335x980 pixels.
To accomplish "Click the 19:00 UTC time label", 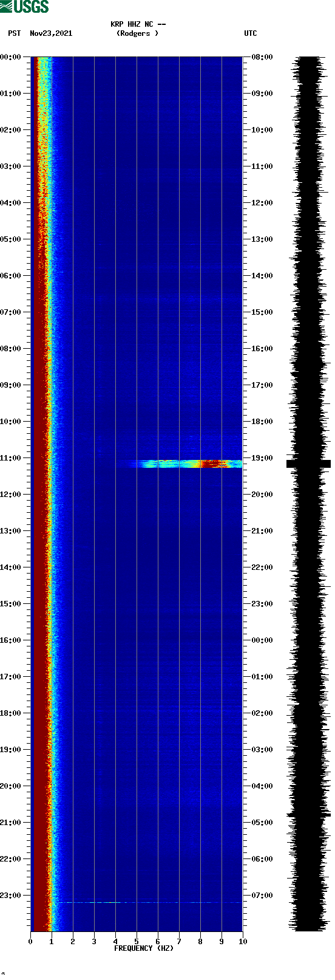I will click(x=262, y=458).
